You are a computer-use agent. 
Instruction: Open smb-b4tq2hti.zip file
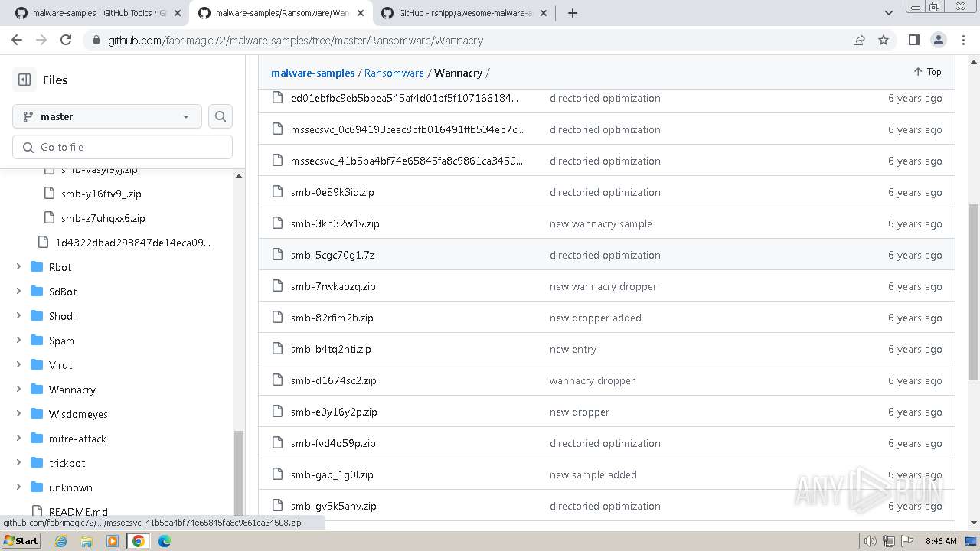tap(331, 349)
